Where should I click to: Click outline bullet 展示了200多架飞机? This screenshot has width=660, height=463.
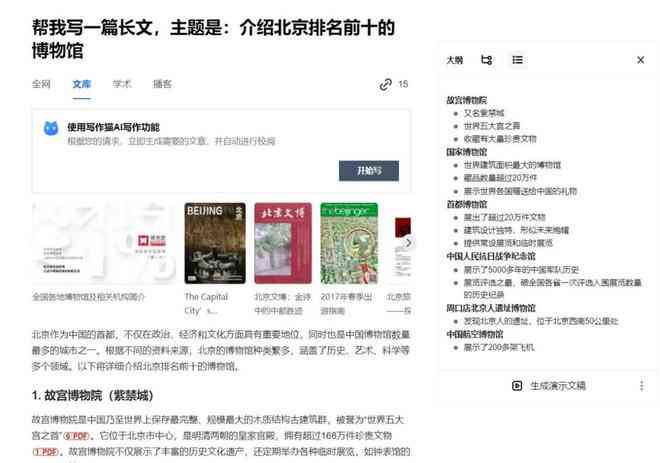[499, 347]
